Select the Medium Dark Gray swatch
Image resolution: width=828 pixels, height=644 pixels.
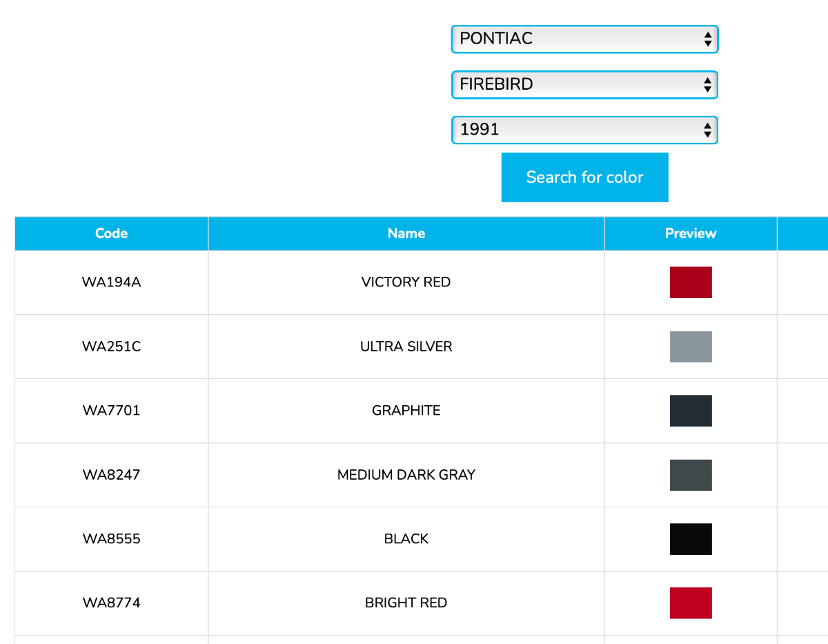pyautogui.click(x=690, y=475)
